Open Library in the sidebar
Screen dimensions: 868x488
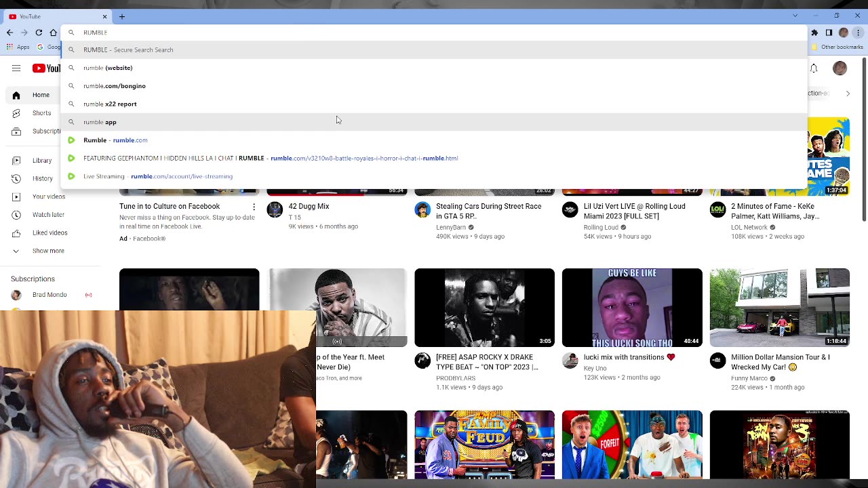pyautogui.click(x=31, y=161)
